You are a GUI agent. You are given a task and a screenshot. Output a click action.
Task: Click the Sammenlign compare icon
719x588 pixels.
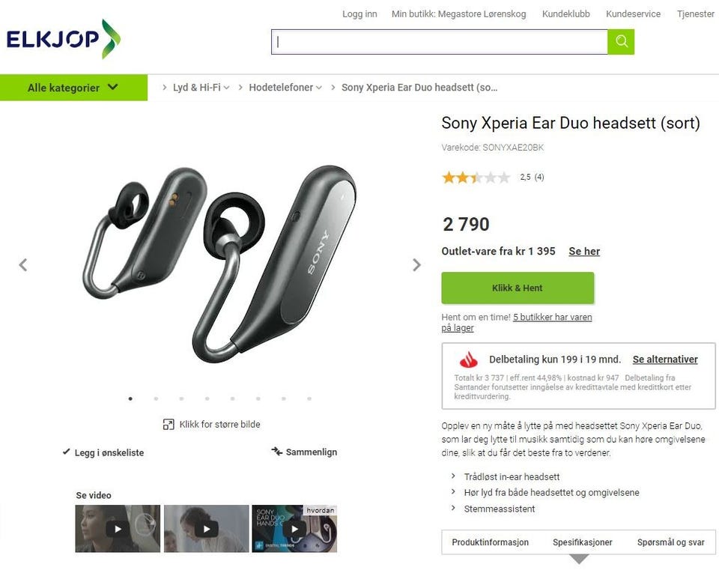[276, 452]
